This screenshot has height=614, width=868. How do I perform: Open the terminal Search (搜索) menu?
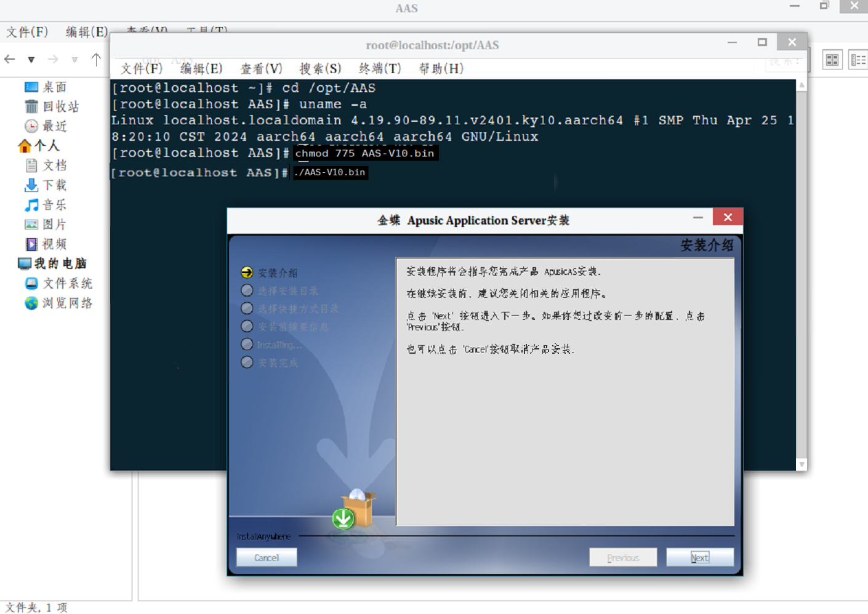(x=320, y=68)
